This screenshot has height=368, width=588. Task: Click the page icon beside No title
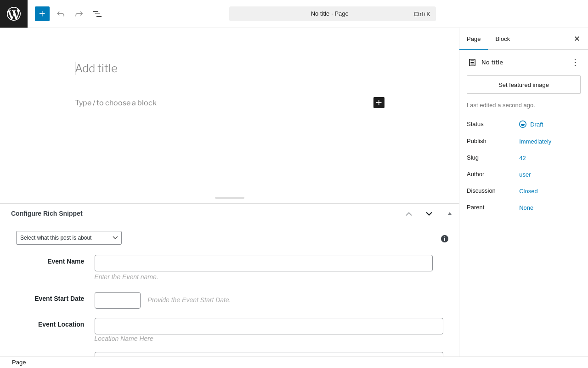(x=472, y=63)
